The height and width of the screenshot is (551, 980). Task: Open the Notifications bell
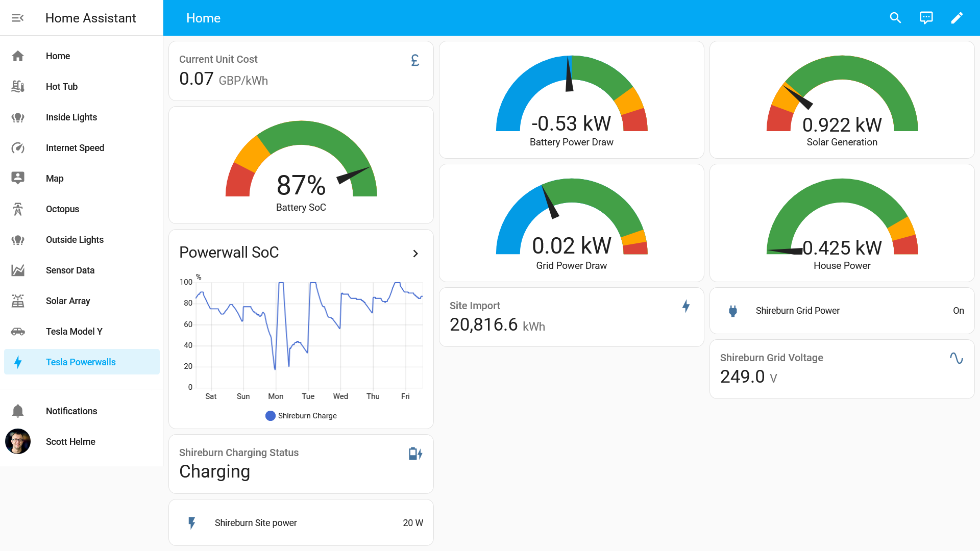click(x=18, y=411)
